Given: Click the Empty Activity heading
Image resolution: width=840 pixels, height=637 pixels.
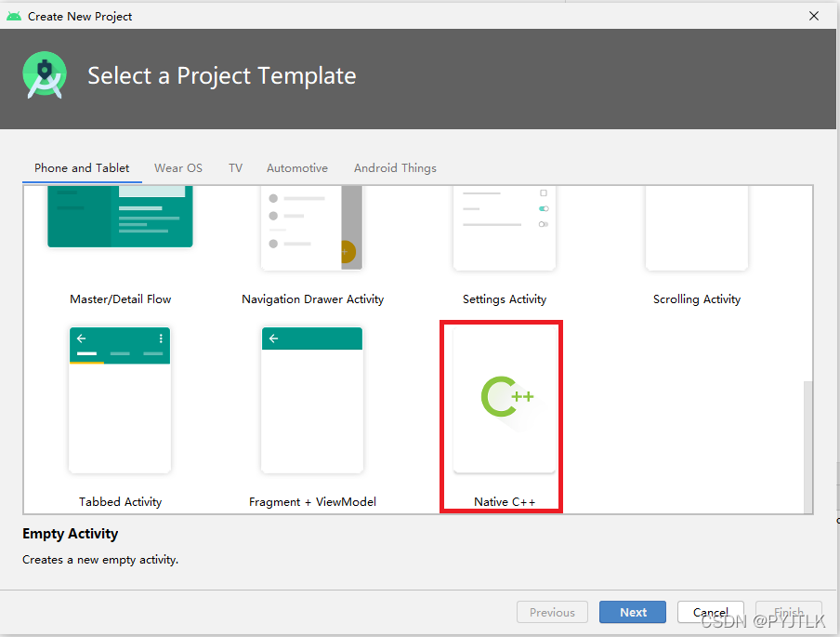Looking at the screenshot, I should click(x=71, y=534).
